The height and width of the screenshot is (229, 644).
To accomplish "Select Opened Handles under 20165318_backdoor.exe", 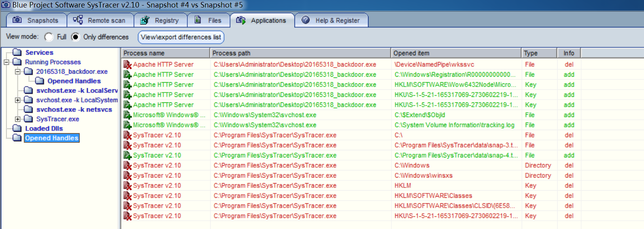I will point(74,81).
